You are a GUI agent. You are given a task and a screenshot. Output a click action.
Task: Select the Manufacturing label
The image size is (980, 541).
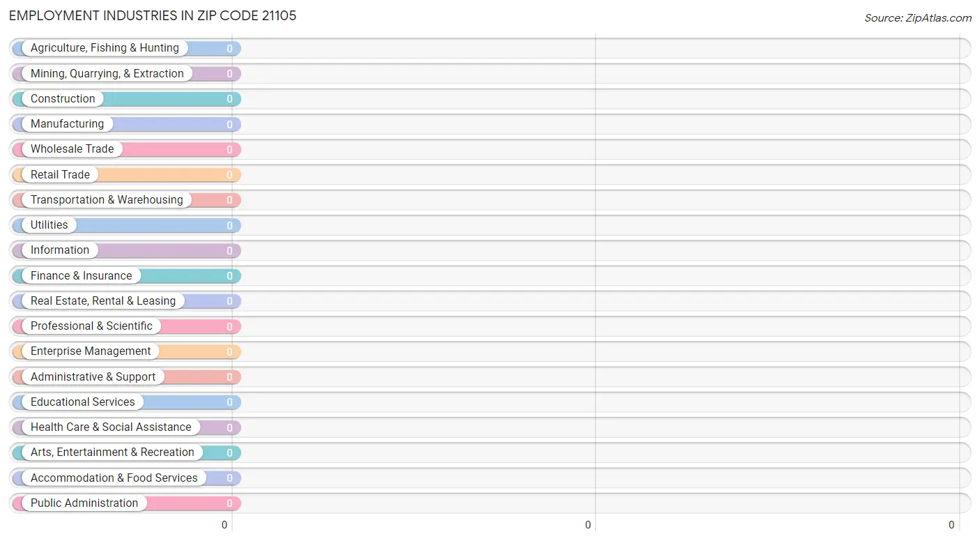point(67,123)
